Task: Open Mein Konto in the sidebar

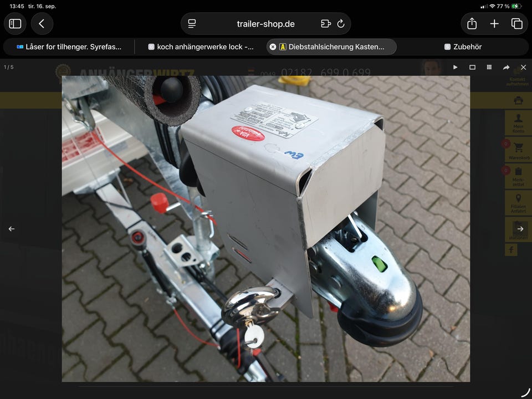Action: [518, 123]
